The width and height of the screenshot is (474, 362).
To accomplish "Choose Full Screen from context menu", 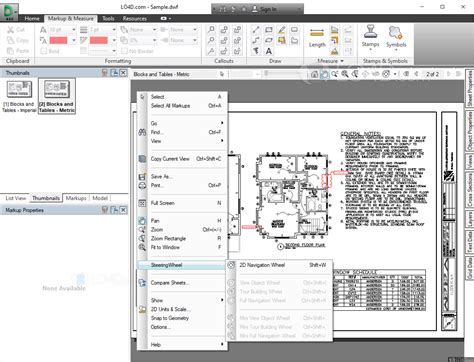I will (182, 203).
